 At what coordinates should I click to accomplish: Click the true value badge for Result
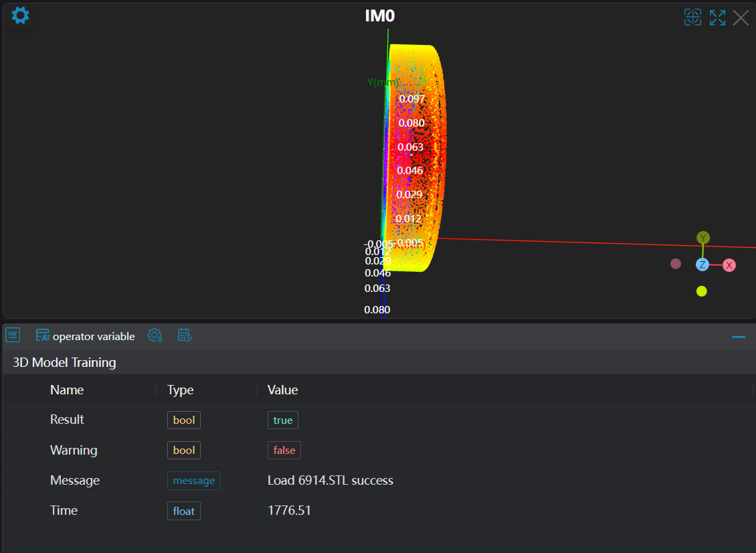click(x=282, y=420)
